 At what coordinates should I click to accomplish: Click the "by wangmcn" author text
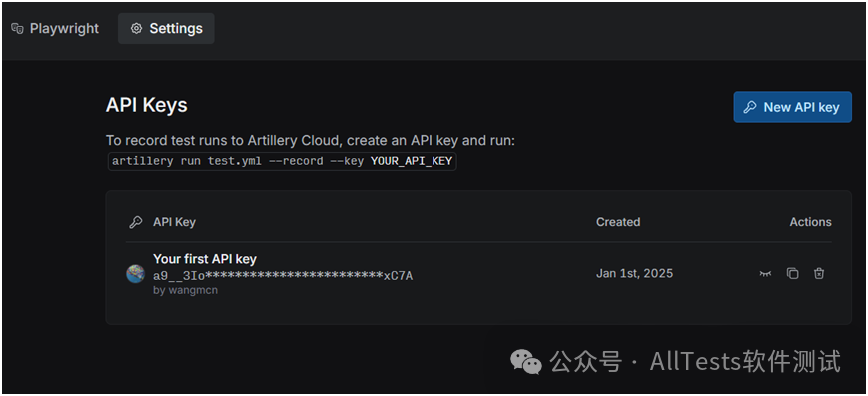[185, 290]
